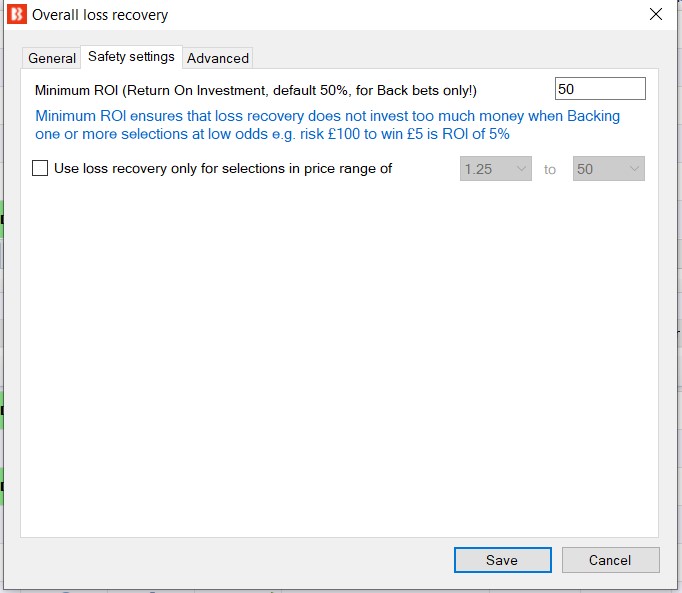Click the red B application icon
Screen dimensions: 682x593
[x=17, y=14]
